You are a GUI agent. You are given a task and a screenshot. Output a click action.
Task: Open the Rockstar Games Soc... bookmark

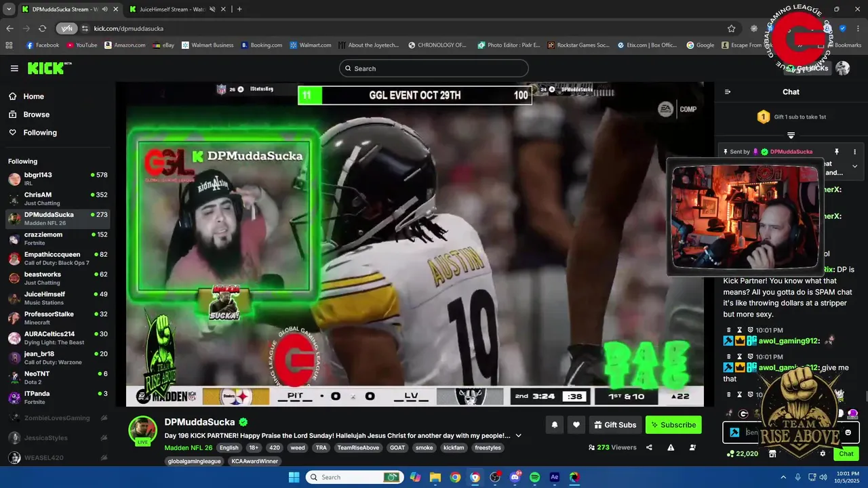pos(578,45)
